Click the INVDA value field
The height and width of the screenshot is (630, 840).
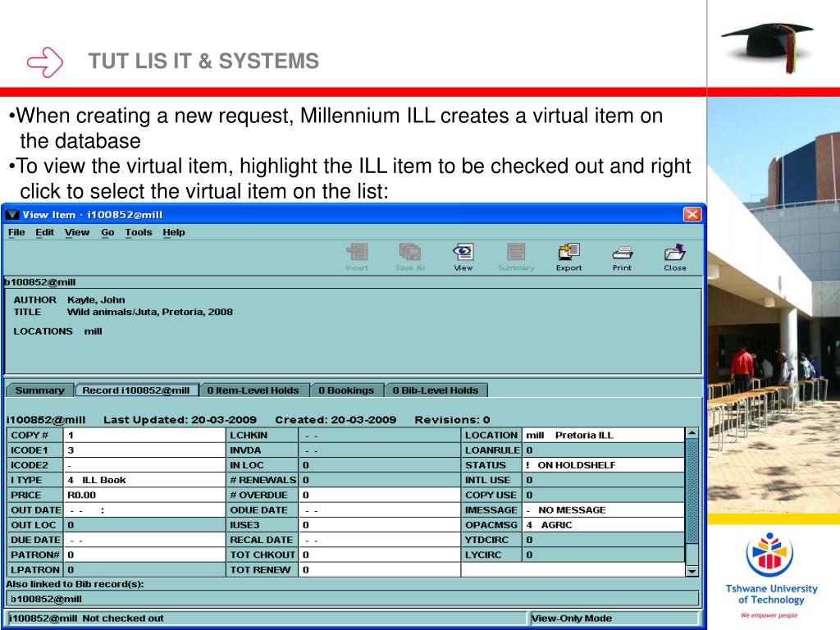(x=379, y=450)
